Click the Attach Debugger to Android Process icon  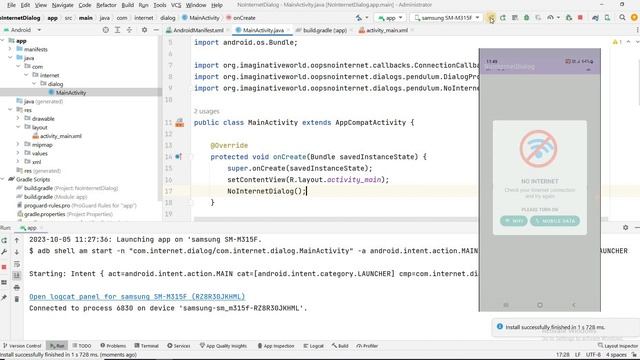(569, 18)
